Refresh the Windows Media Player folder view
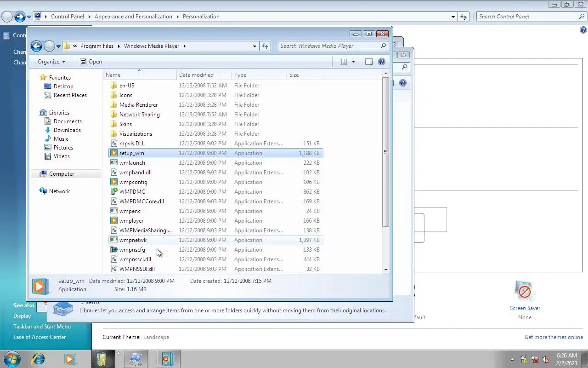 (x=265, y=46)
